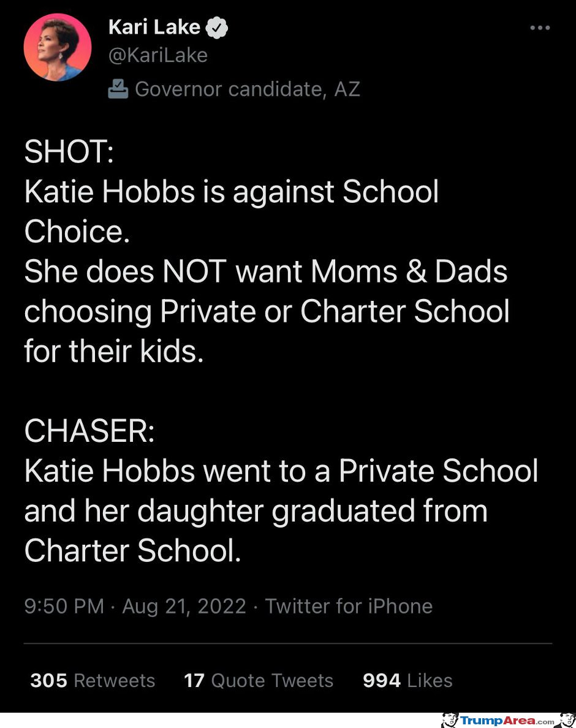This screenshot has width=576, height=728.
Task: Click the TrumpArea.com watermark logo
Action: click(x=507, y=721)
